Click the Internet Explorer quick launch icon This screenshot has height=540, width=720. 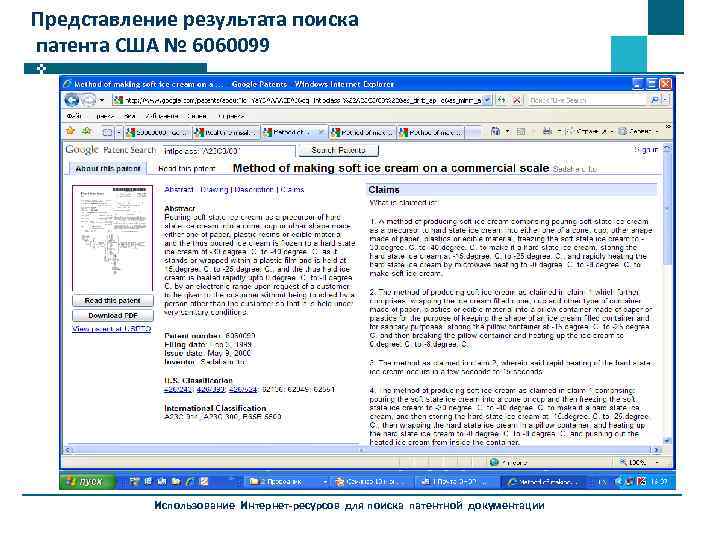pyautogui.click(x=190, y=481)
